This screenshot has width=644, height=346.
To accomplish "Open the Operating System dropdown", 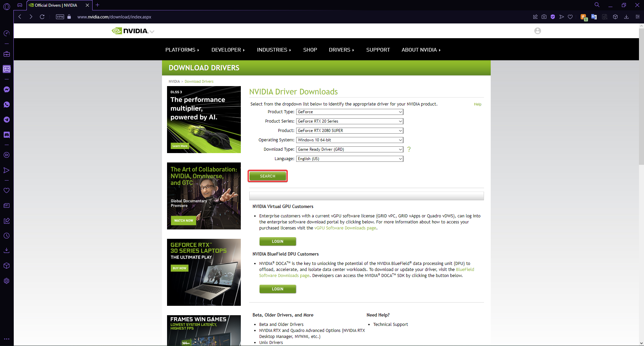I will click(350, 140).
